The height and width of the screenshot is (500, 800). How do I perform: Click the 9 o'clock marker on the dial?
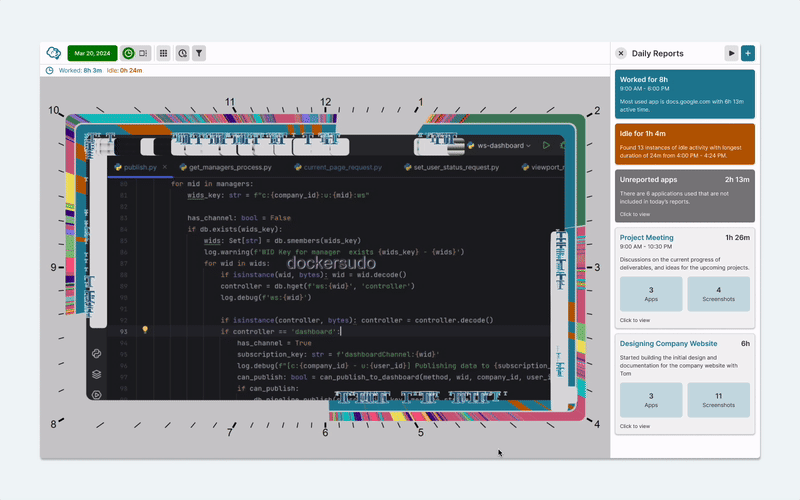[x=53, y=267]
